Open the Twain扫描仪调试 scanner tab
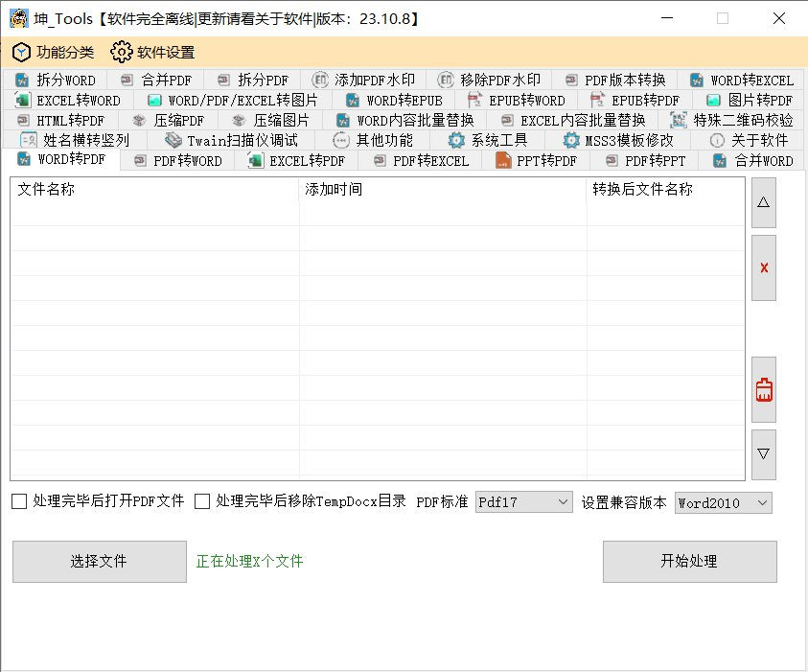The height and width of the screenshot is (672, 808). click(230, 140)
